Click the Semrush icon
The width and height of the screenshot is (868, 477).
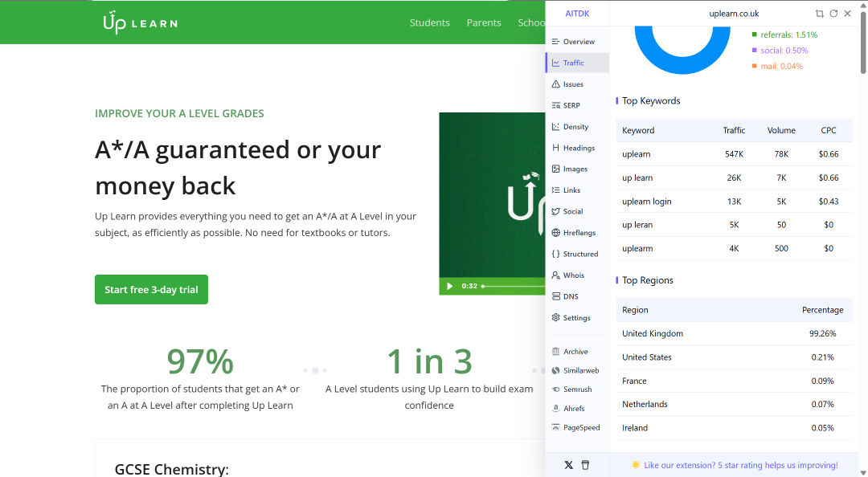point(556,389)
